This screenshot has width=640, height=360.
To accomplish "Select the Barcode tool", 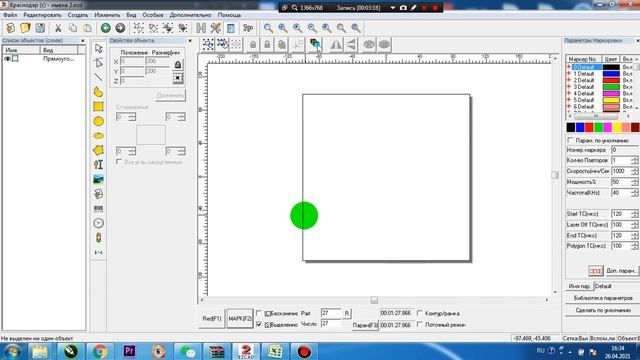I will point(98,209).
